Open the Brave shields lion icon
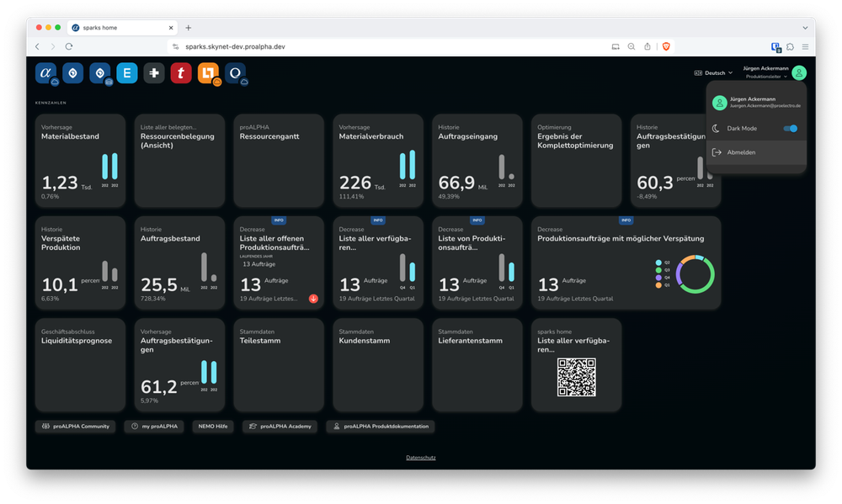The image size is (842, 504). pos(666,46)
